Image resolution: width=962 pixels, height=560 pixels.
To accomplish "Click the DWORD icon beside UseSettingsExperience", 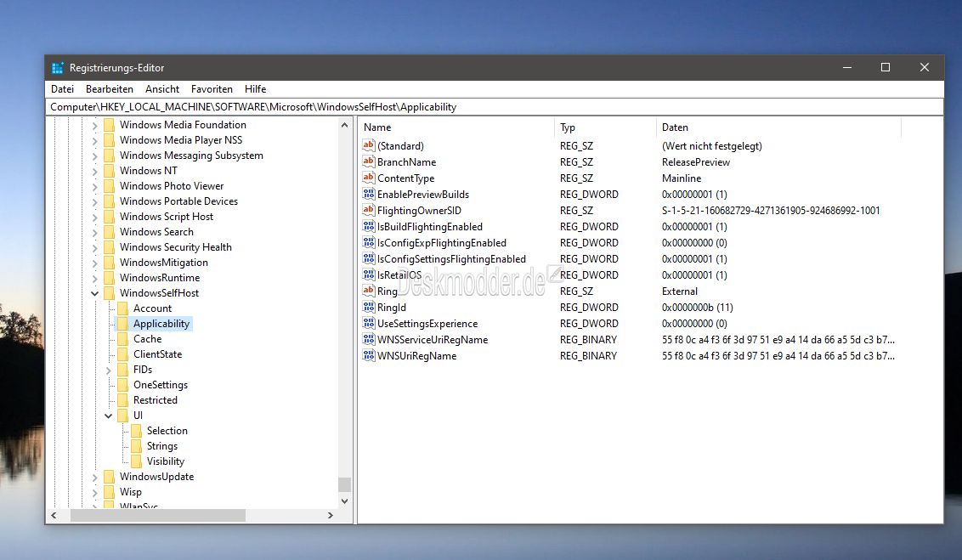I will tap(368, 323).
